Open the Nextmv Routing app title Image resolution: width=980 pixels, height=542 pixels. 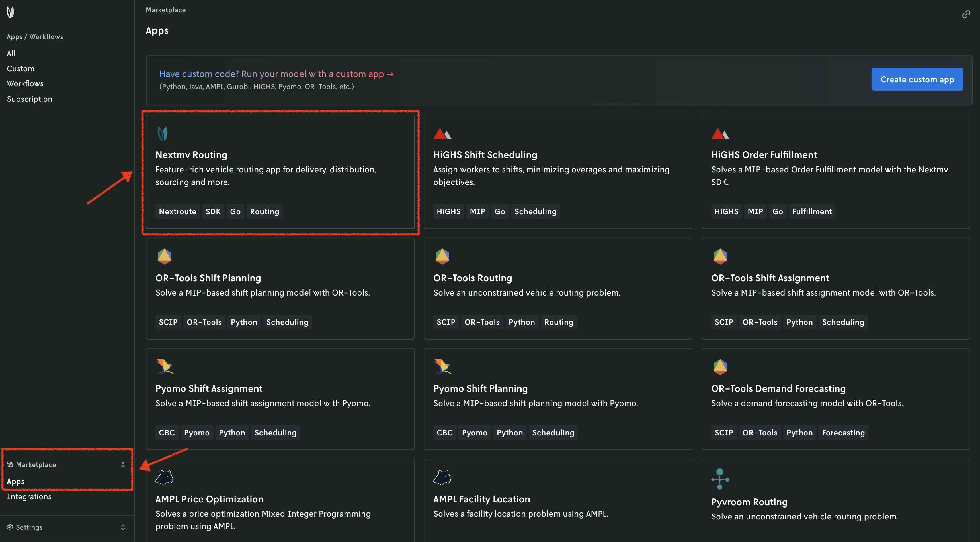[x=191, y=155]
